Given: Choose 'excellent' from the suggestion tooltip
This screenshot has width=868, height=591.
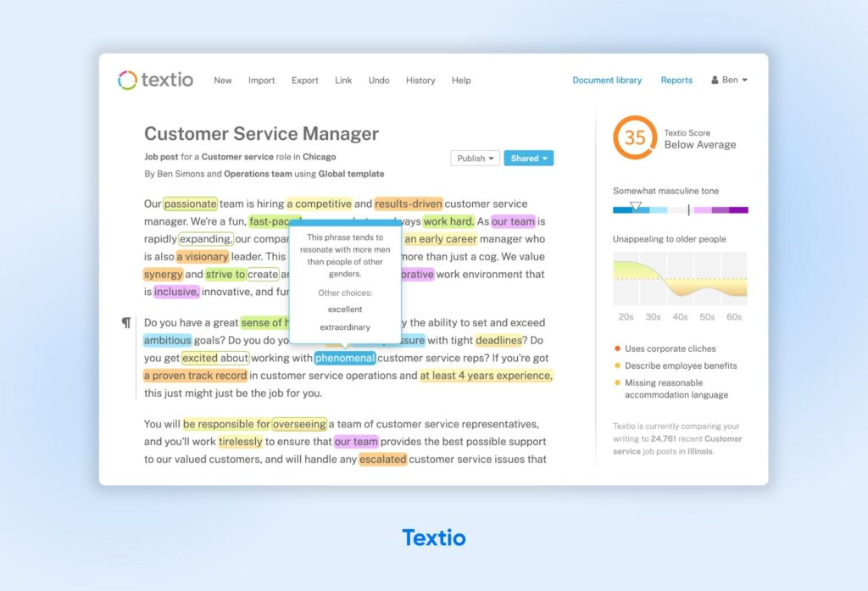Looking at the screenshot, I should [x=345, y=309].
